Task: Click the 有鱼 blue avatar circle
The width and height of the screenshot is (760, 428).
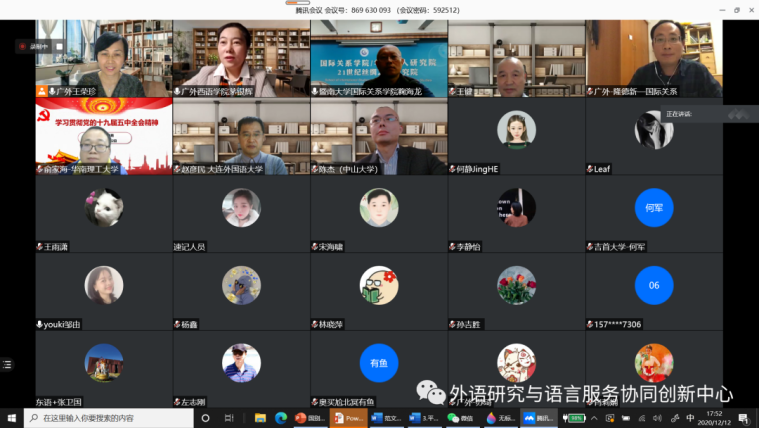Action: tap(379, 363)
